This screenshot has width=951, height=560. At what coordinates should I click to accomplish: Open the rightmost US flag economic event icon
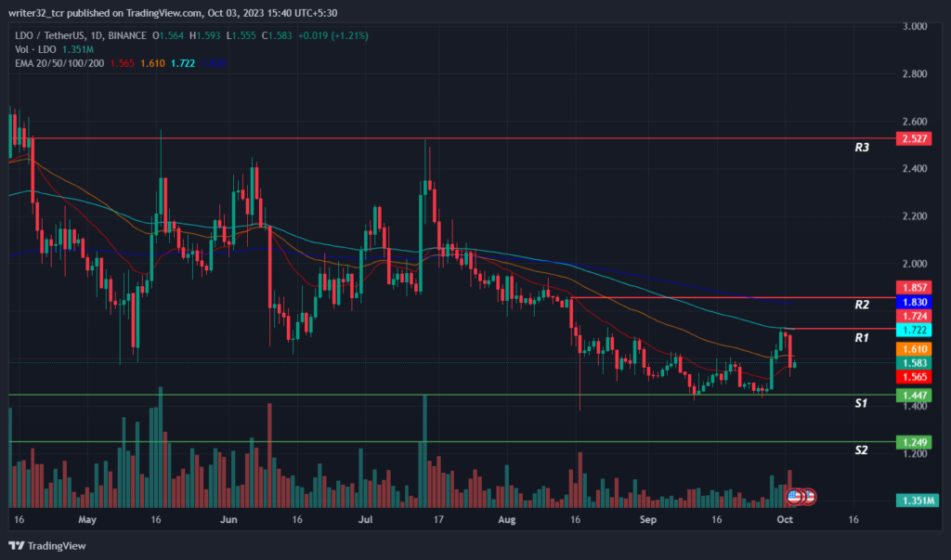(809, 497)
